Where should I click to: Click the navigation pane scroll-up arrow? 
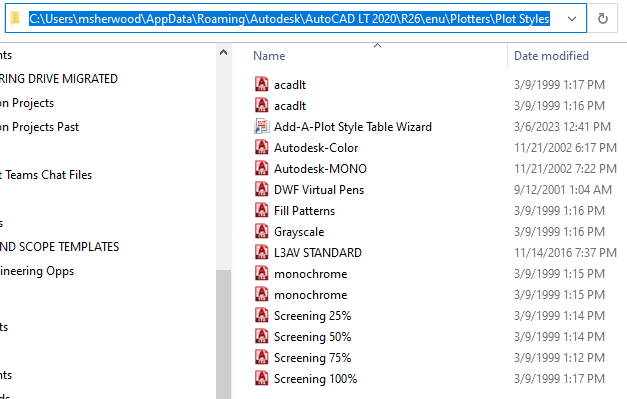point(224,52)
